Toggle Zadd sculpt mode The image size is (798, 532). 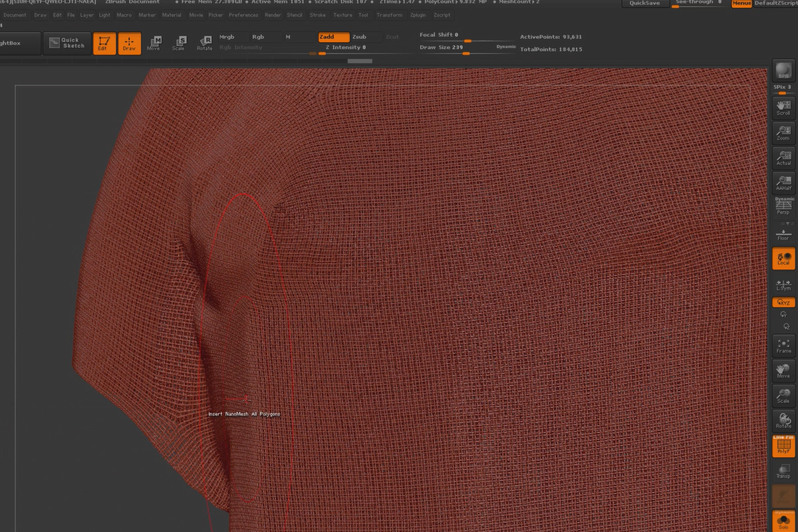point(333,37)
